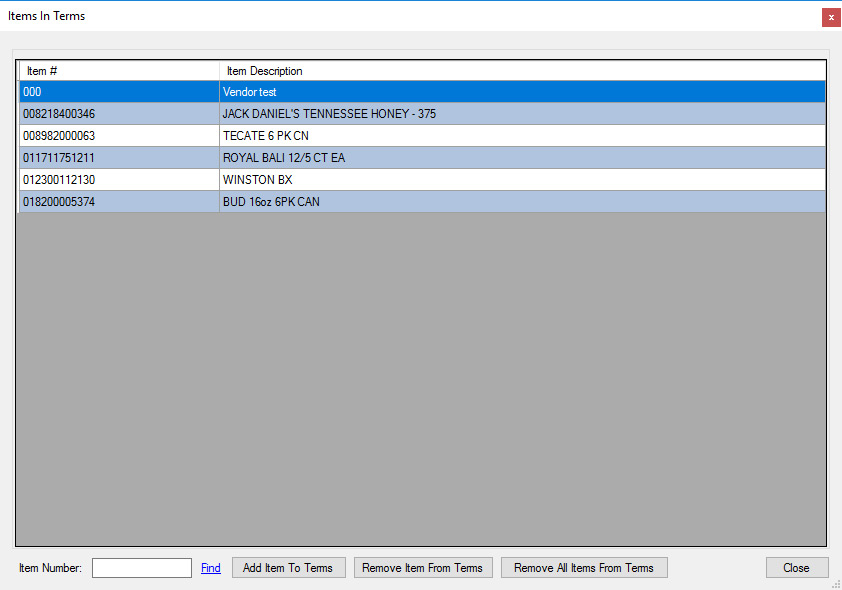842x590 pixels.
Task: Sort by Item Description column header
Action: point(522,71)
